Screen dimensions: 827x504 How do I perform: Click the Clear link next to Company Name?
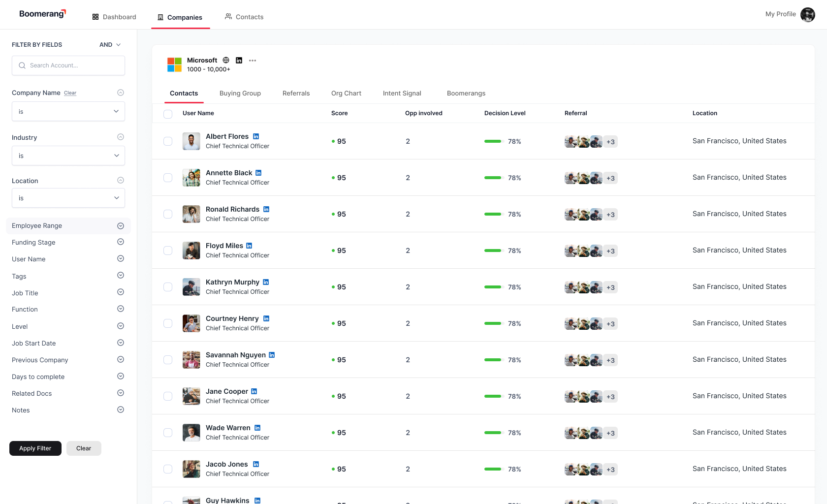pos(70,93)
